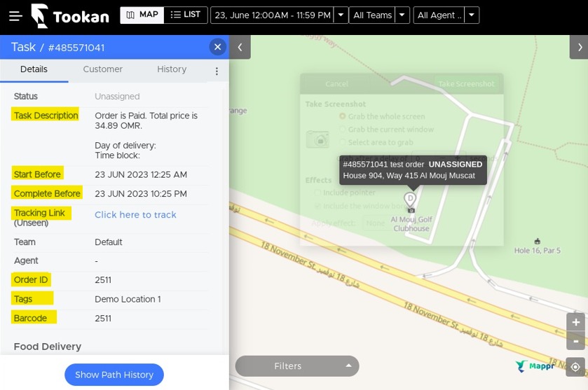588x390 pixels.
Task: Center map on current location
Action: pos(575,367)
